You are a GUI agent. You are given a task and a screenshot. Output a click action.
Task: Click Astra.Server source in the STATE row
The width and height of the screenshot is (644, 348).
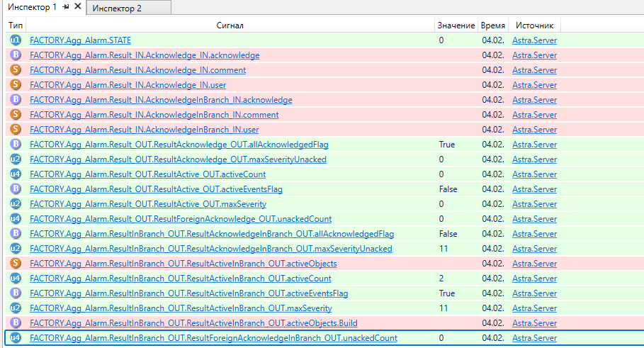[x=534, y=40]
